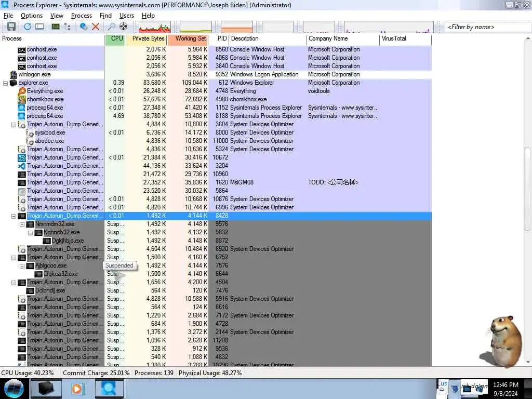Sort by the CPU column header
Viewport: 532px width, 399px height.
[115, 38]
